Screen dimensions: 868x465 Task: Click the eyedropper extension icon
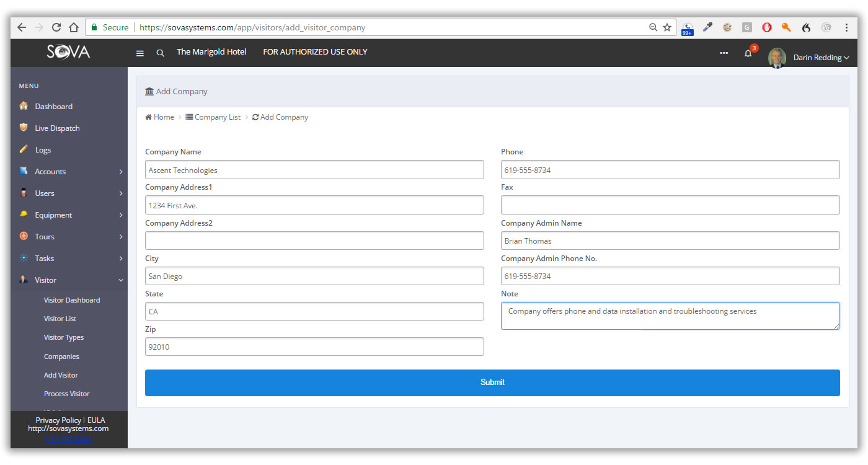tap(707, 27)
